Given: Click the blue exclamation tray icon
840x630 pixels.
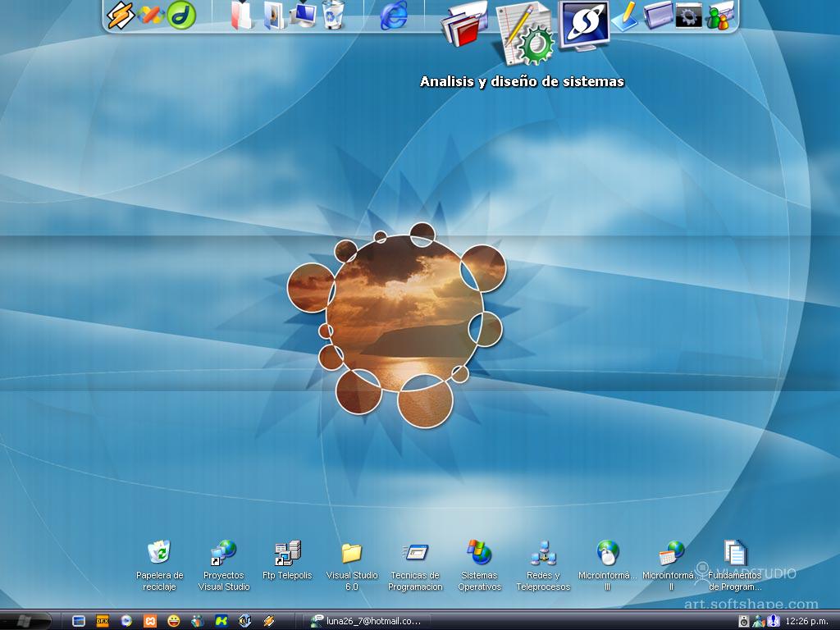Looking at the screenshot, I should point(773,622).
